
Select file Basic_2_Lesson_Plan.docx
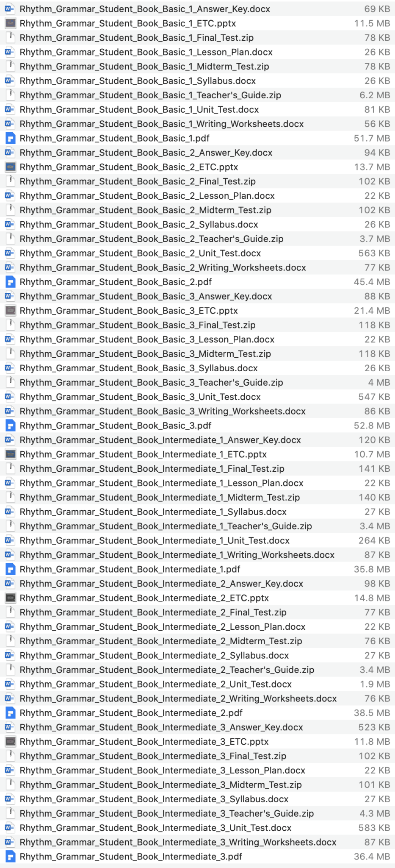click(x=147, y=196)
